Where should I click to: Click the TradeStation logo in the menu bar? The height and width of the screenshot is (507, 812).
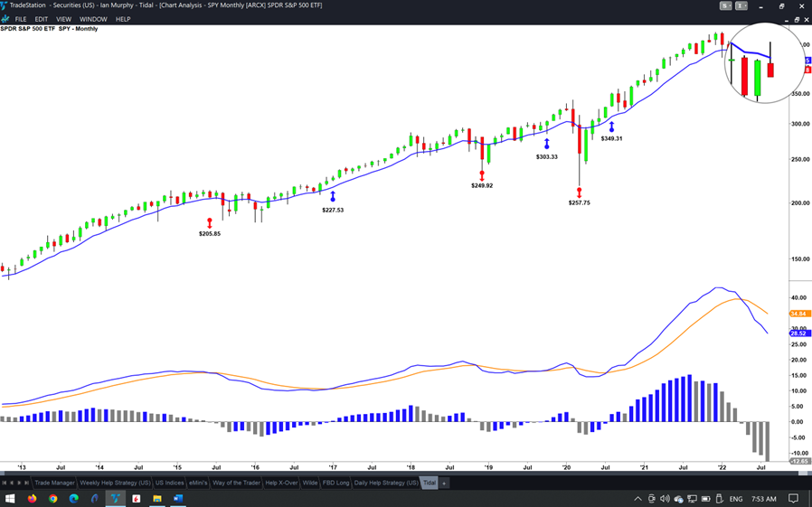coord(5,19)
